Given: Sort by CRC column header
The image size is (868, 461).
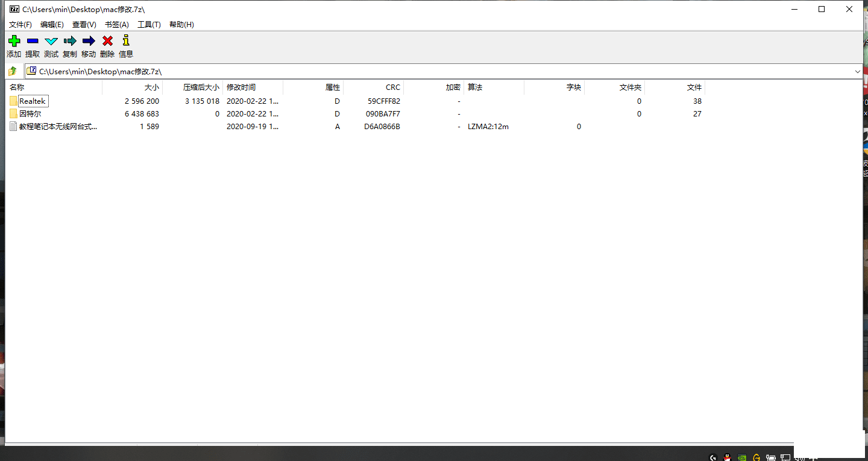Looking at the screenshot, I should (x=374, y=87).
